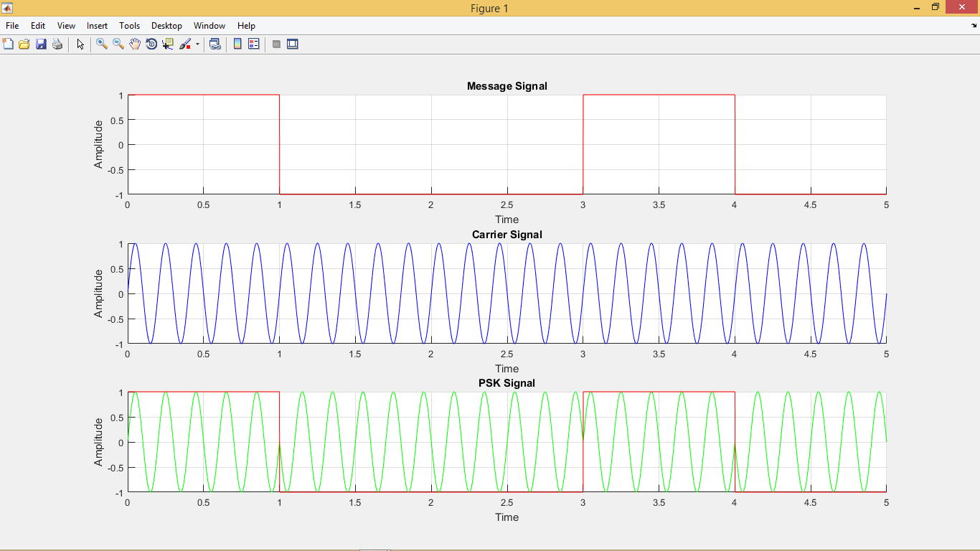Open the Brush tool dropdown arrow

[x=197, y=44]
